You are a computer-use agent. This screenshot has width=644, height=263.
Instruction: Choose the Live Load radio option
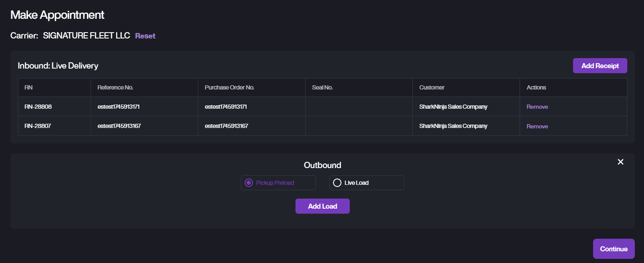click(x=337, y=183)
